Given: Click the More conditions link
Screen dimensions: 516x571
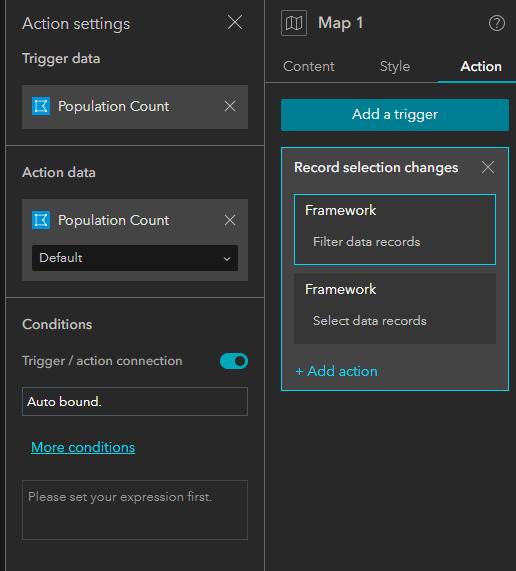Looking at the screenshot, I should click(83, 448).
